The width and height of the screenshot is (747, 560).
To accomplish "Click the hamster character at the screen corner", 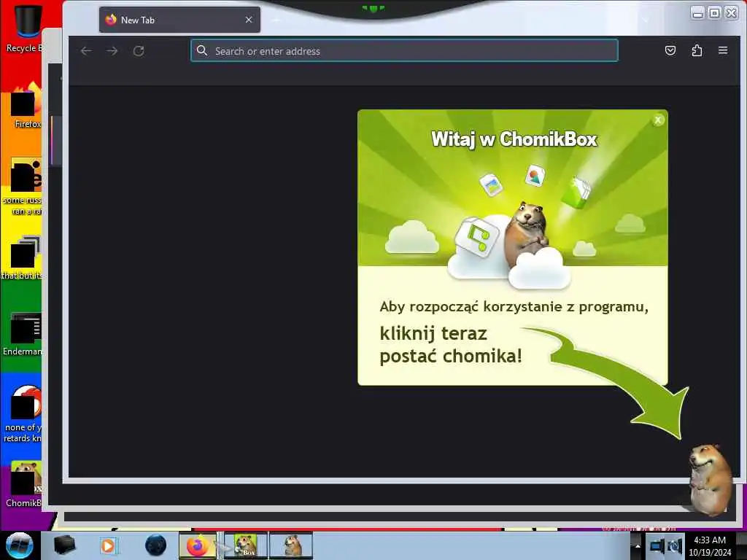I will click(709, 480).
